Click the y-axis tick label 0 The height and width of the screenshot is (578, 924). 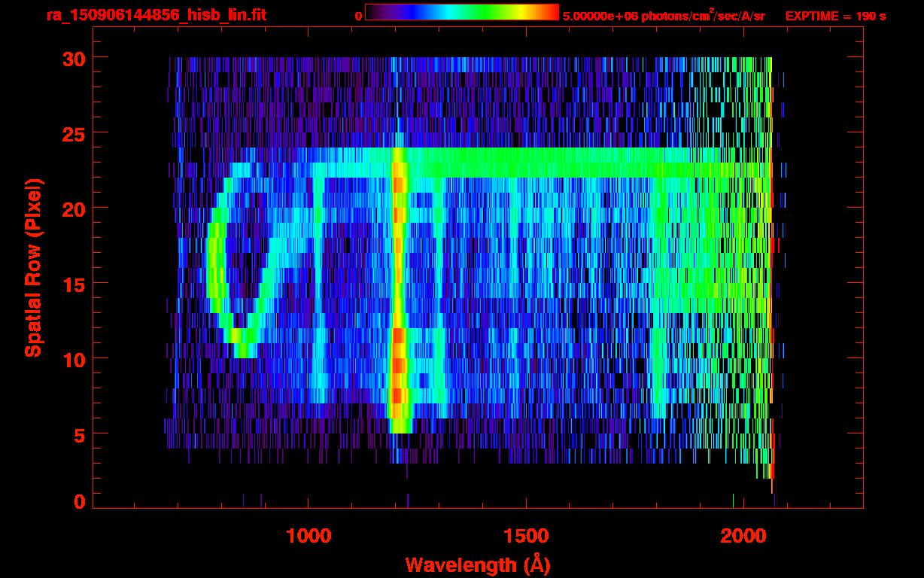(x=78, y=501)
